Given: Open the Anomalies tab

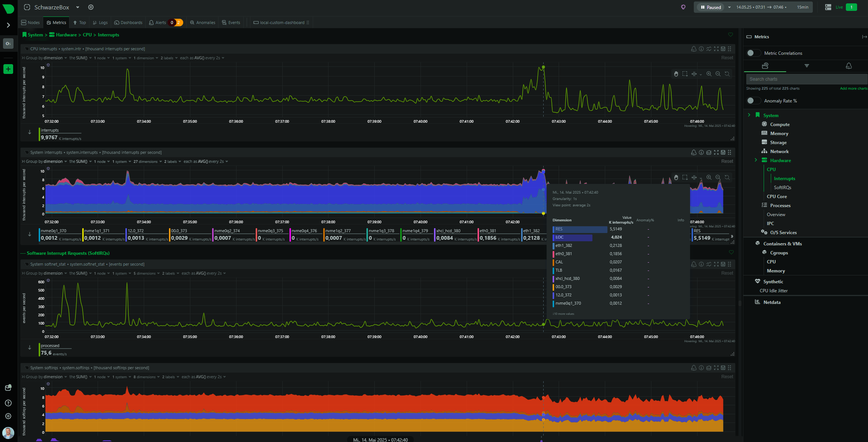Looking at the screenshot, I should pos(203,23).
